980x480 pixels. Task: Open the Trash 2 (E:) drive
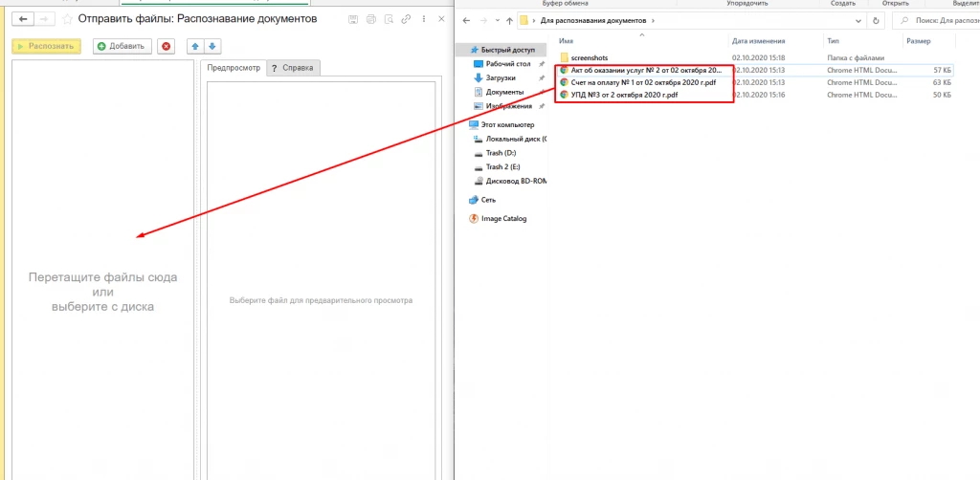click(x=503, y=166)
